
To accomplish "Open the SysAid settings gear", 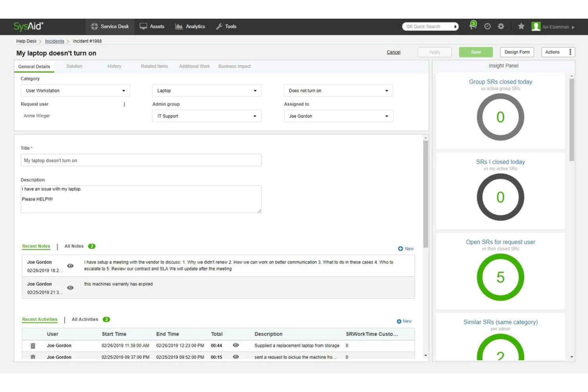I will [x=501, y=27].
